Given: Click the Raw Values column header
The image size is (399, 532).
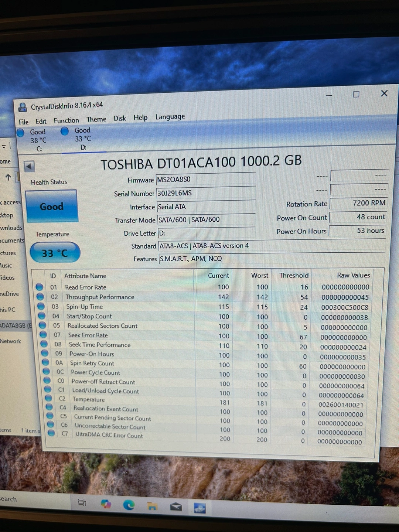Looking at the screenshot, I should pos(353,275).
